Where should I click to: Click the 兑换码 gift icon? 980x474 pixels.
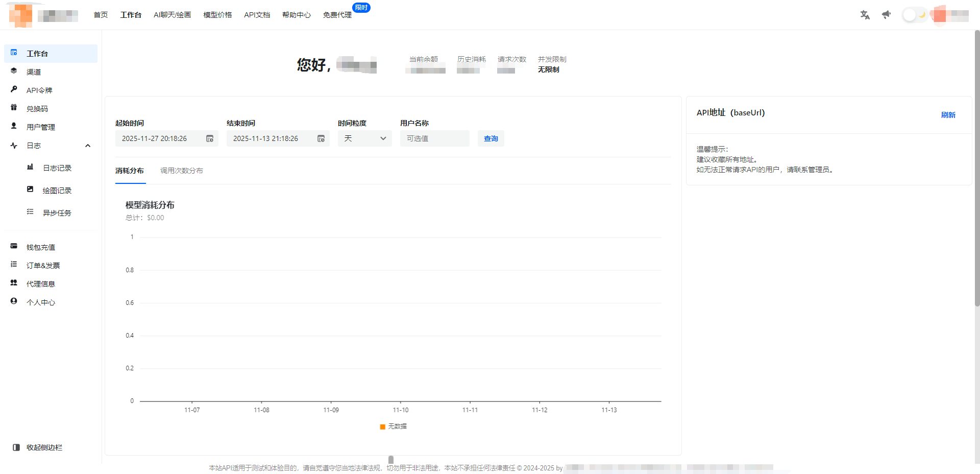pyautogui.click(x=14, y=108)
